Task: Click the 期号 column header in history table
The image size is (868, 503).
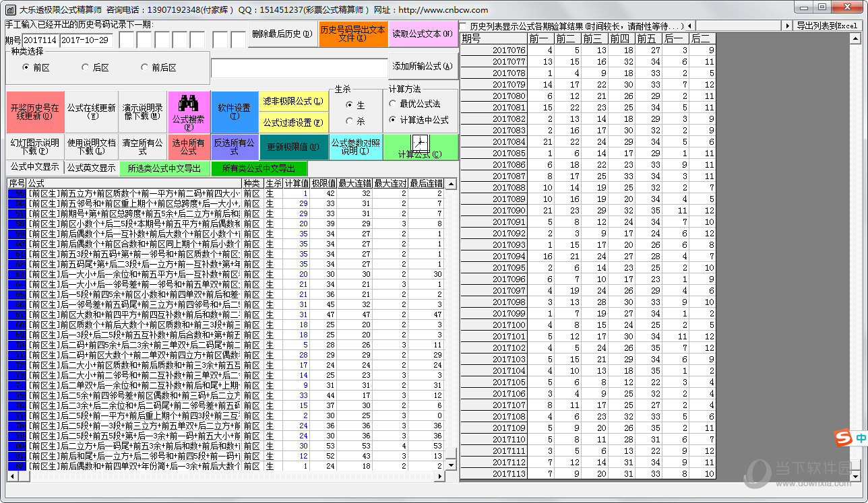Action: [x=494, y=39]
